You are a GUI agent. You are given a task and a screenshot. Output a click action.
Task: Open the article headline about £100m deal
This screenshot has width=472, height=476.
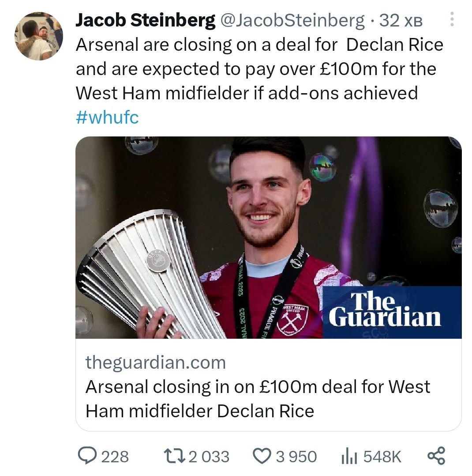pos(257,398)
